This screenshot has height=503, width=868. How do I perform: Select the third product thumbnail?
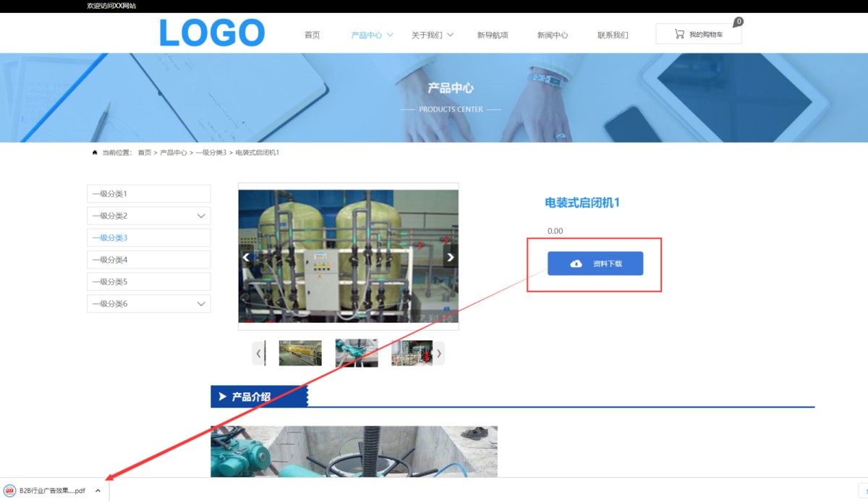coord(412,353)
